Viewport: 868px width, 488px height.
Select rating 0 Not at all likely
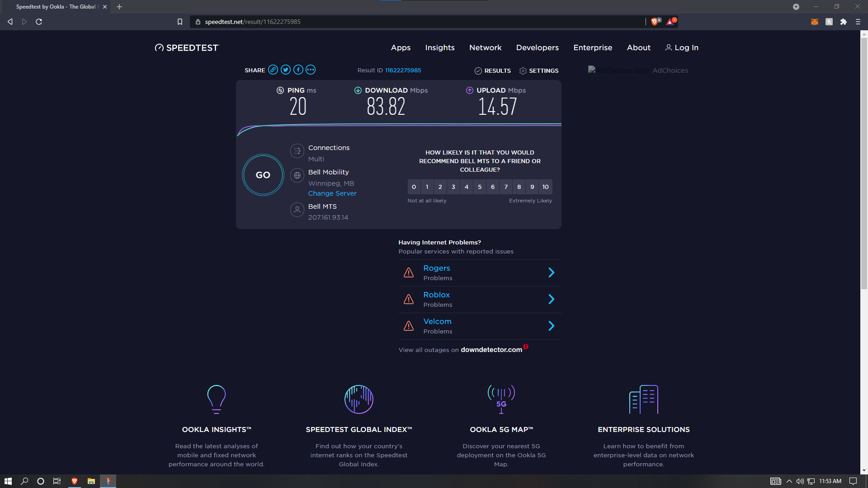[x=414, y=187]
